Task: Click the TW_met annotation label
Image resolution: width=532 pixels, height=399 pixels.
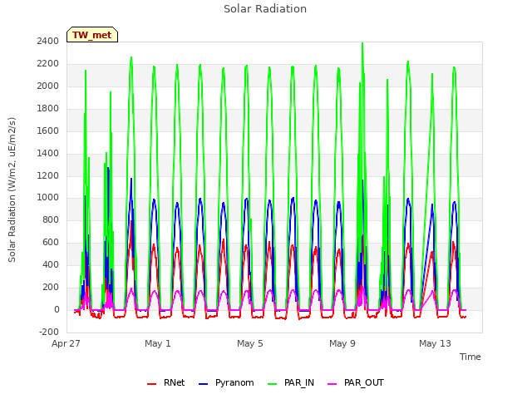Action: (92, 35)
